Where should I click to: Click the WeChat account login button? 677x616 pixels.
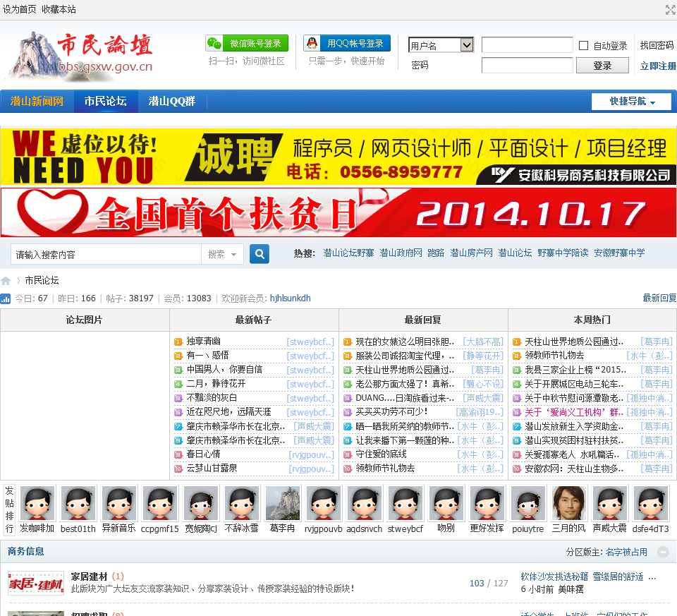247,43
